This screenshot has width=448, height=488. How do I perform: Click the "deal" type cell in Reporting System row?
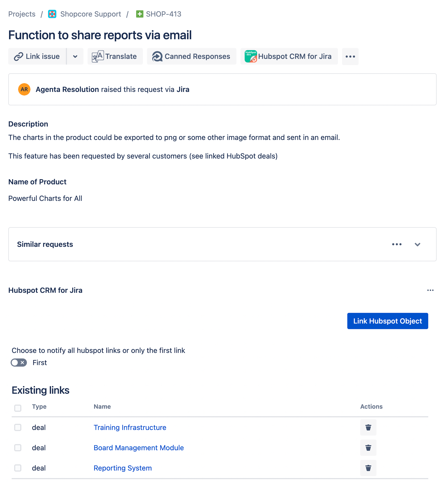point(39,468)
